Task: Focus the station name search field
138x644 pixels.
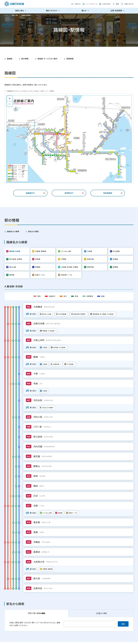Action: (x=90, y=624)
